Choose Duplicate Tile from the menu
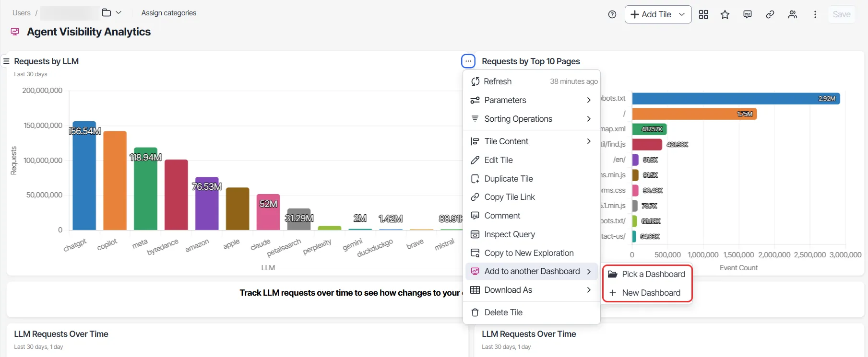Image resolution: width=868 pixels, height=357 pixels. click(x=532, y=179)
